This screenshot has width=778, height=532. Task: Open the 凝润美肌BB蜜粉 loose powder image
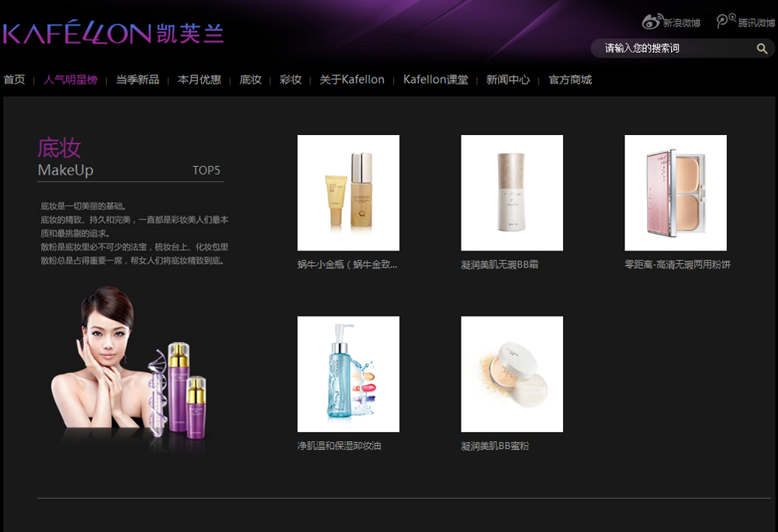click(512, 374)
